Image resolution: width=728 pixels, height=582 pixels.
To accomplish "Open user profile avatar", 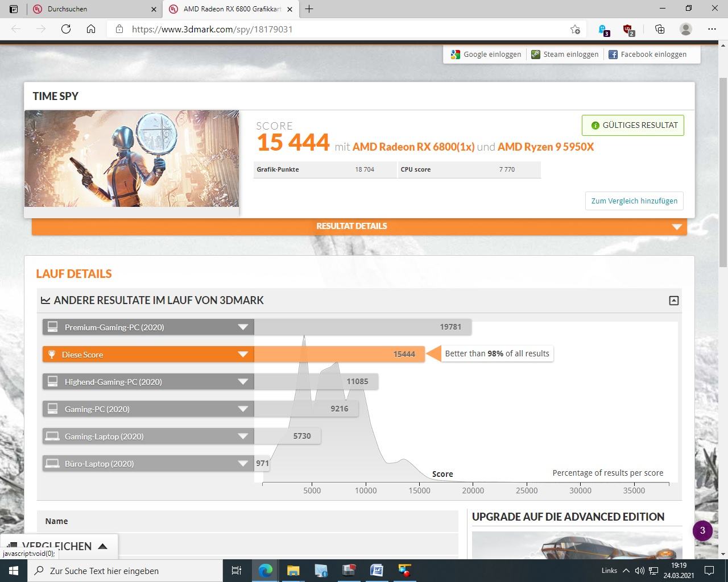I will tap(686, 29).
